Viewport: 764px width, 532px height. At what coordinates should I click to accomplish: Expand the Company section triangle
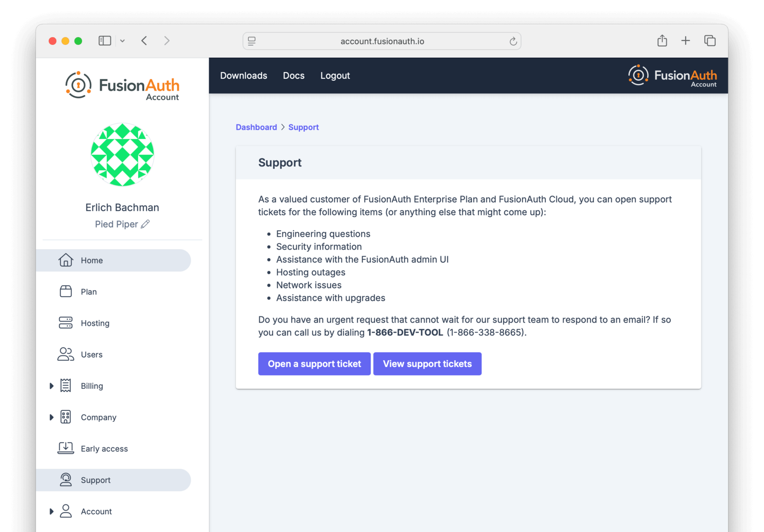coord(52,417)
